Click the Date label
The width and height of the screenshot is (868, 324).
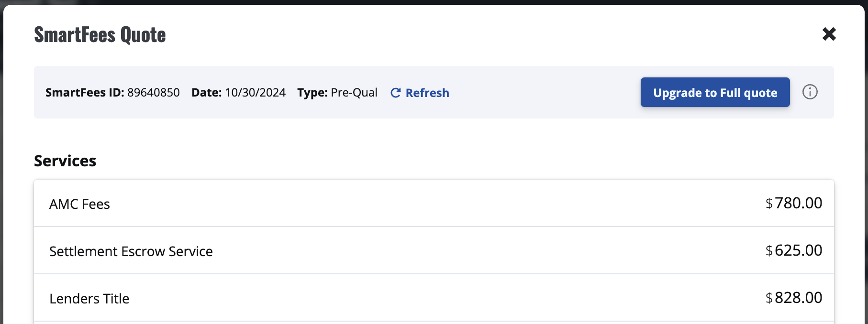pyautogui.click(x=207, y=92)
